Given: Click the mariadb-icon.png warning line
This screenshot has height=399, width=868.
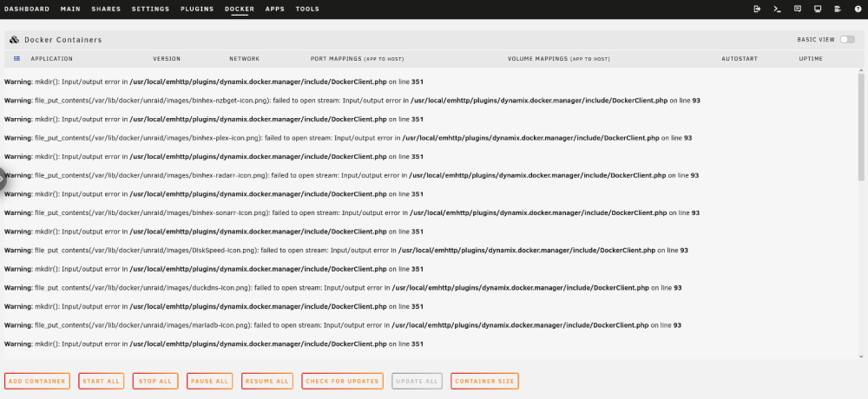Looking at the screenshot, I should click(343, 325).
